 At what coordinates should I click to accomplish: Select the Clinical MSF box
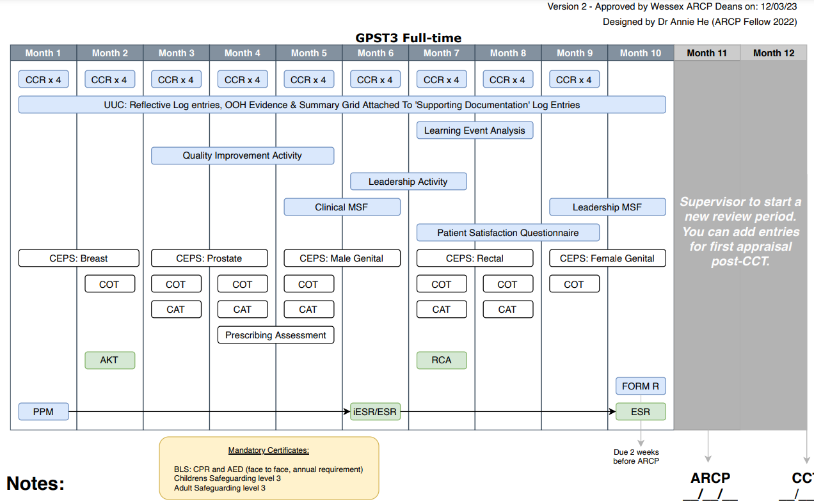342,207
